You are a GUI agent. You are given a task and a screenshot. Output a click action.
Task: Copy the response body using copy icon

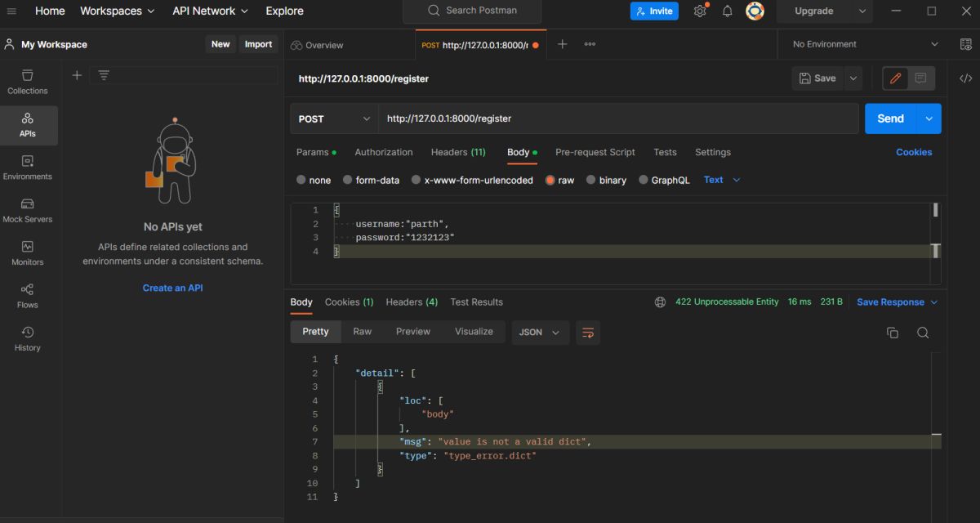tap(892, 333)
